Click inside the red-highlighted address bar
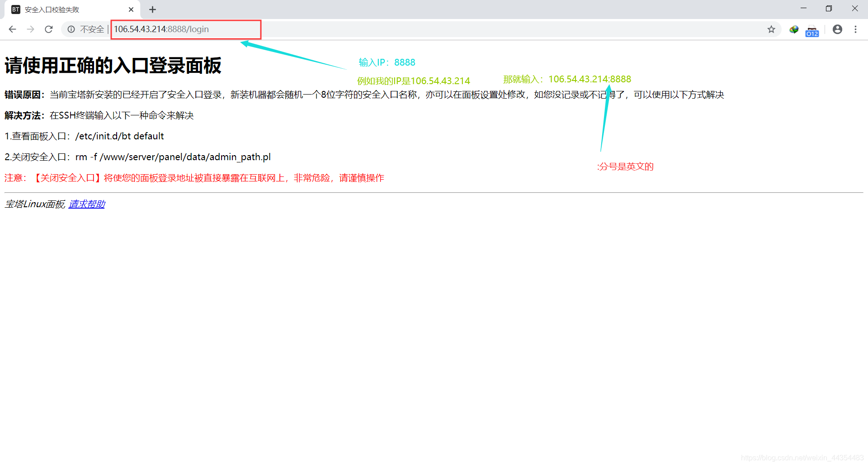This screenshot has width=868, height=466. pyautogui.click(x=185, y=29)
